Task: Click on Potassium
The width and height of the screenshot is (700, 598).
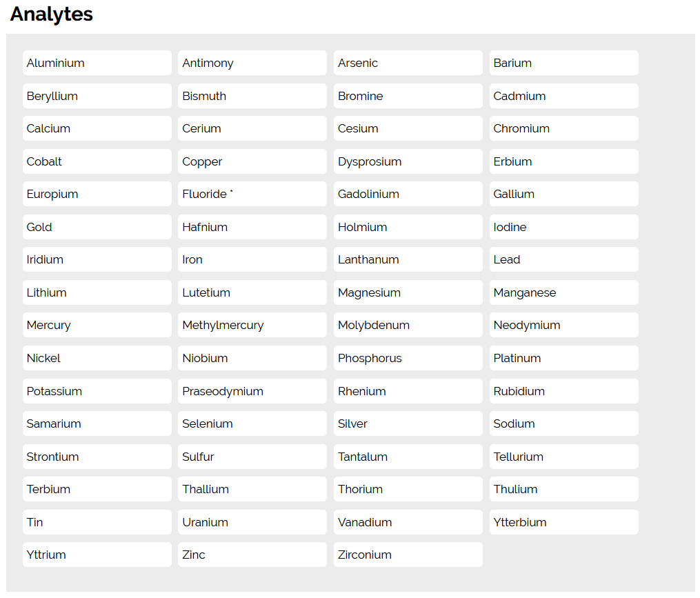Action: [x=97, y=392]
